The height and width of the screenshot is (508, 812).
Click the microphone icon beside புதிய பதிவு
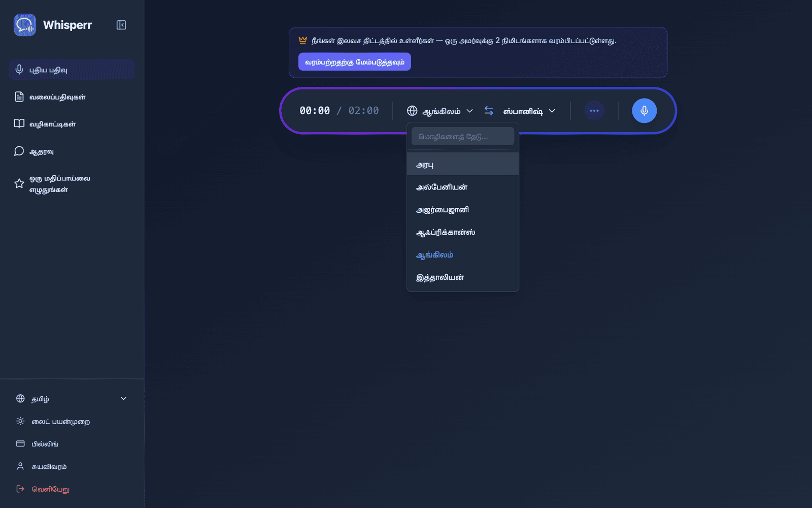coord(19,70)
